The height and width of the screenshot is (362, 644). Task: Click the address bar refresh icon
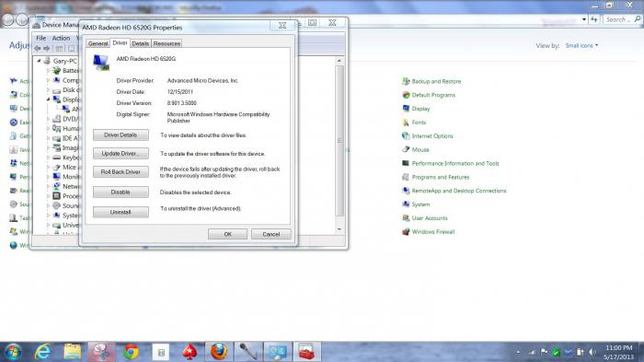(x=594, y=19)
